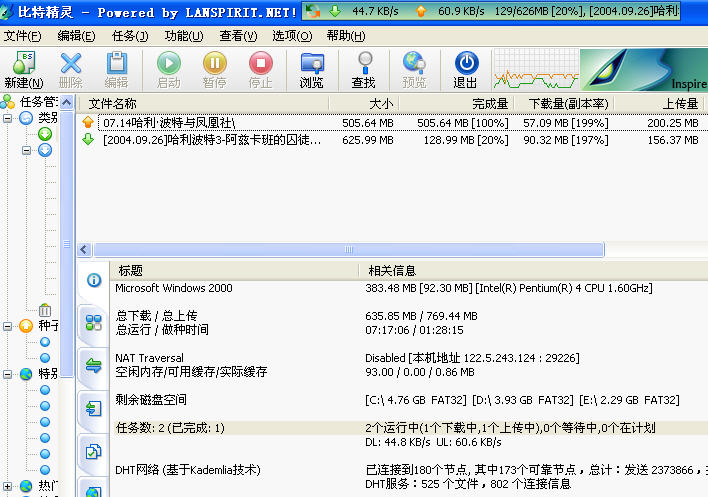Select the 任务数: 2 (已完成: 1) row

[x=410, y=428]
